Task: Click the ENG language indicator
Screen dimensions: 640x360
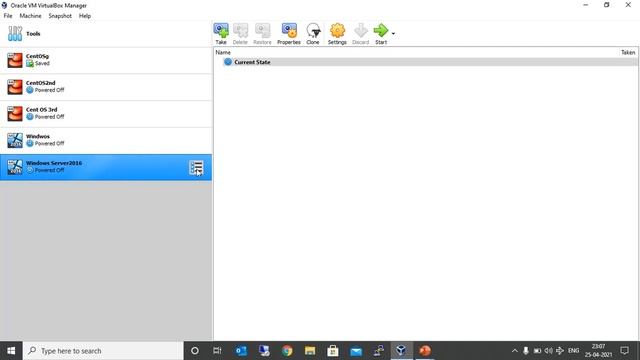Action: click(573, 351)
